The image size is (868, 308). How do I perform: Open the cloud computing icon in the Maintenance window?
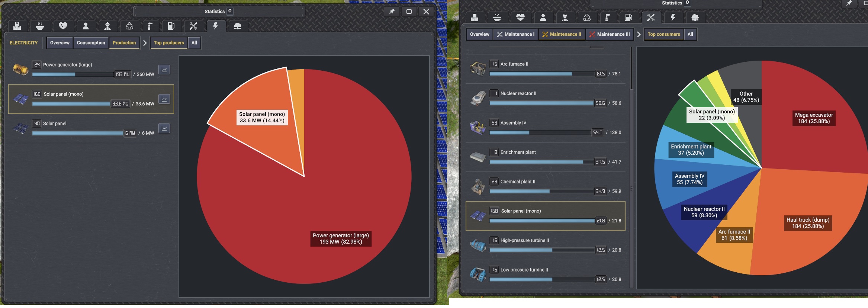(x=695, y=17)
